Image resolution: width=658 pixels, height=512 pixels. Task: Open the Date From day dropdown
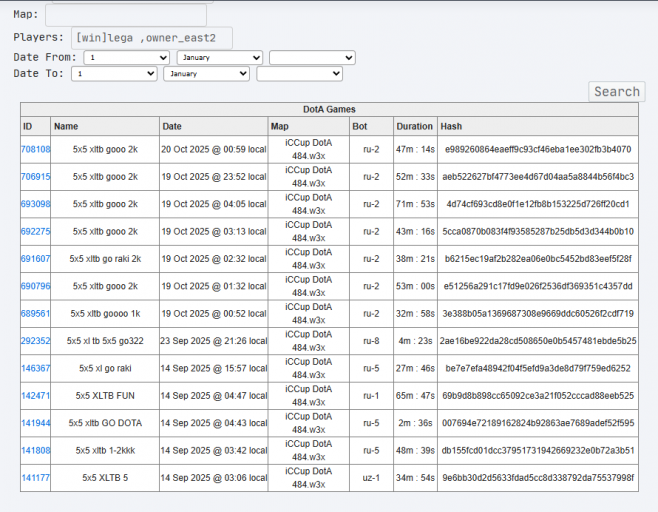point(127,57)
